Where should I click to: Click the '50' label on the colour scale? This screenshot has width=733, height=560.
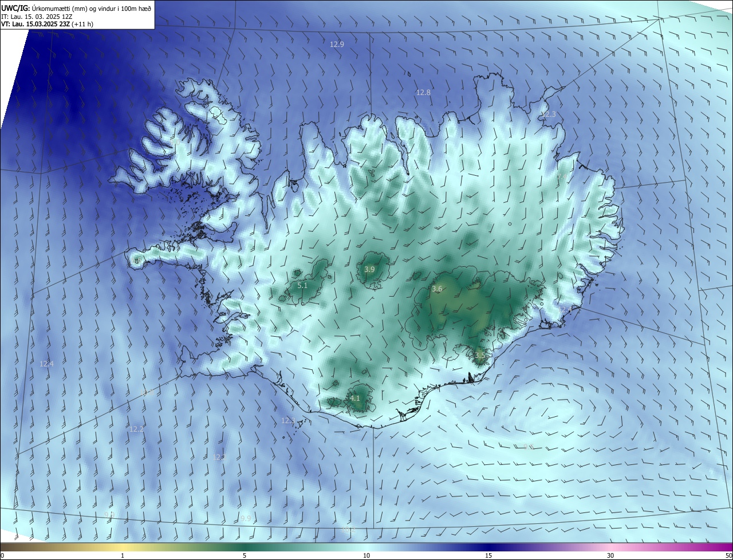728,555
